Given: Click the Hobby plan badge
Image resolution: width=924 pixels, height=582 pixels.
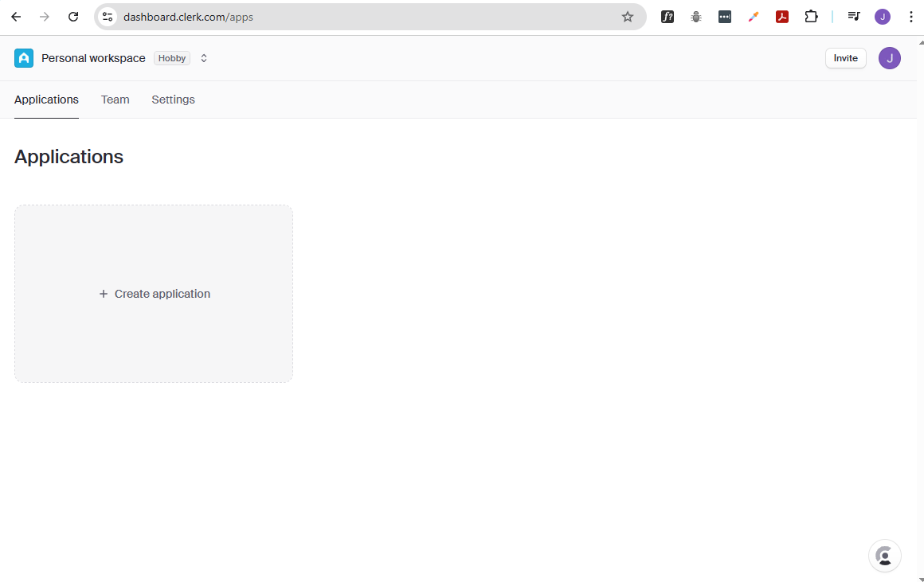Looking at the screenshot, I should pos(172,58).
